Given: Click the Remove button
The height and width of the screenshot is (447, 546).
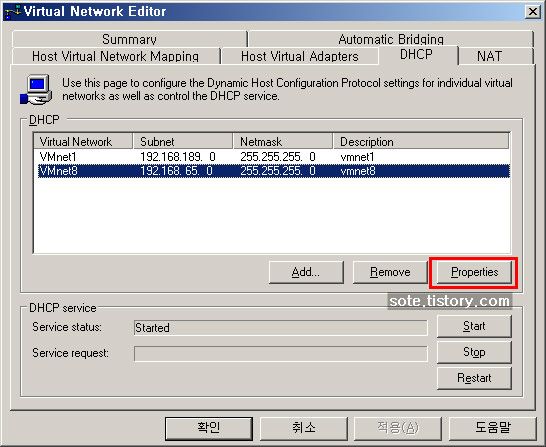Looking at the screenshot, I should [390, 272].
